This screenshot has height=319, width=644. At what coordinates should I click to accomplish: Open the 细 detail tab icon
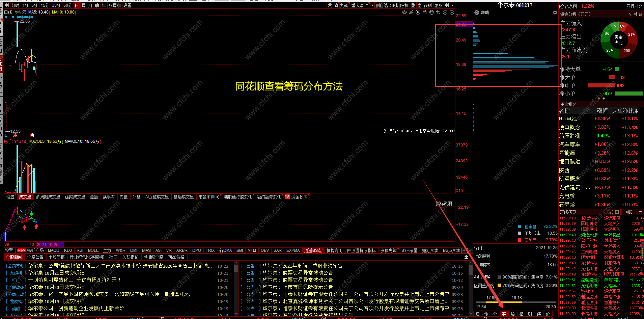click(x=478, y=314)
